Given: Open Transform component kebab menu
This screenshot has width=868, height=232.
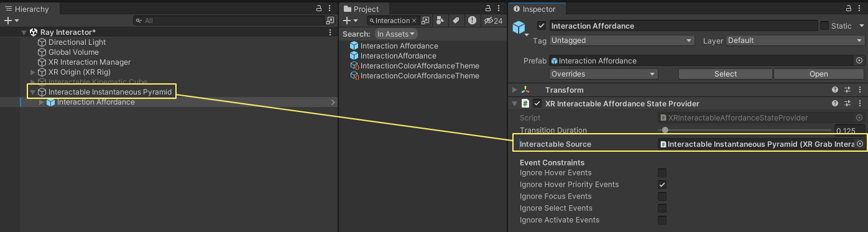Looking at the screenshot, I should [860, 90].
